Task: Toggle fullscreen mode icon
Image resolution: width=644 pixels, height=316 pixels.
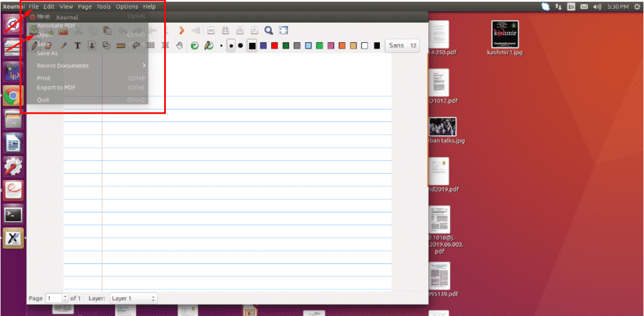Action: (283, 30)
